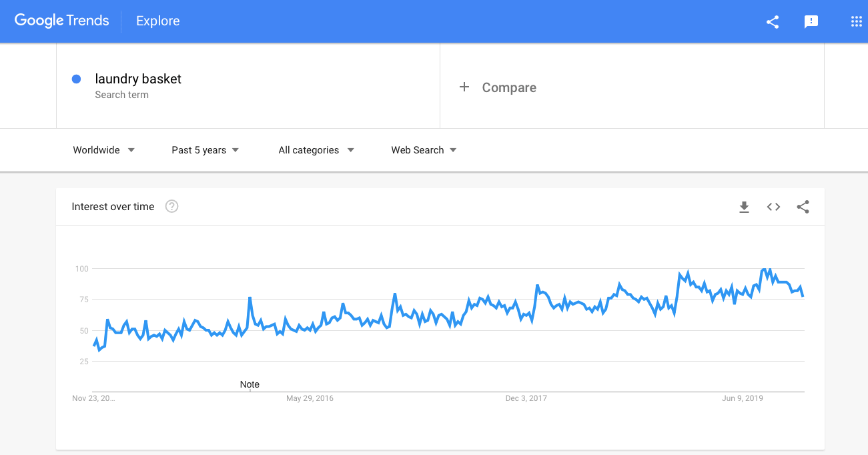The image size is (868, 455).
Task: Go to the Explore page heading
Action: [157, 21]
